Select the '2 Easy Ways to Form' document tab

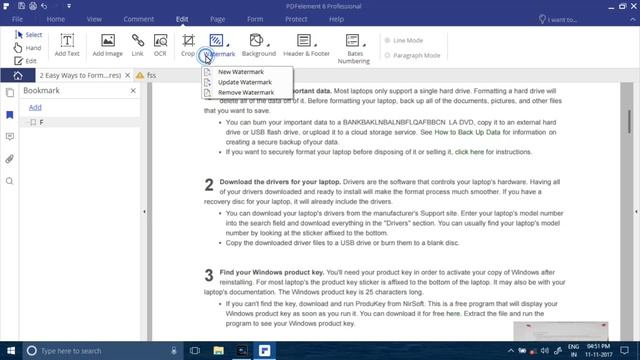click(80, 76)
